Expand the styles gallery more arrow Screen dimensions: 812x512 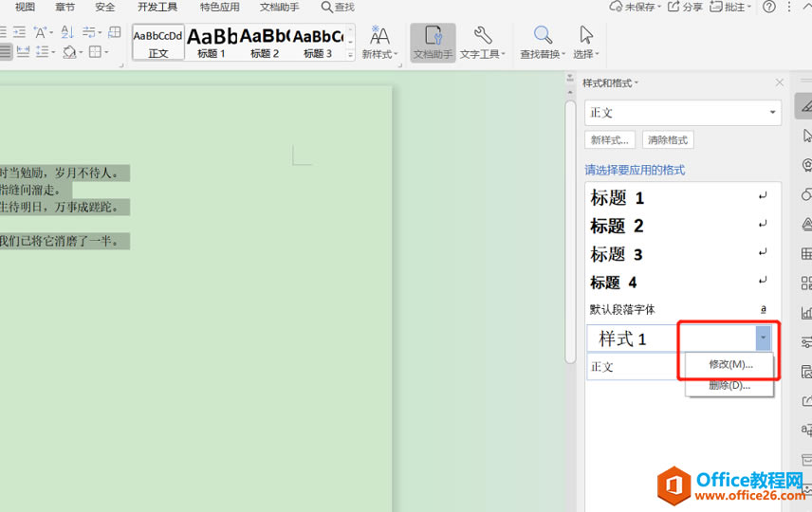(351, 54)
